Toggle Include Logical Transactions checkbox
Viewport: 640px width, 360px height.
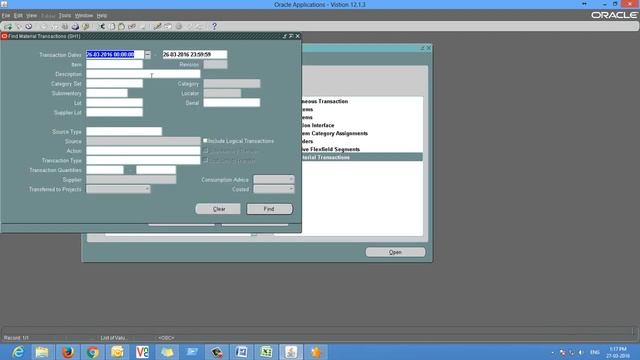tap(205, 140)
